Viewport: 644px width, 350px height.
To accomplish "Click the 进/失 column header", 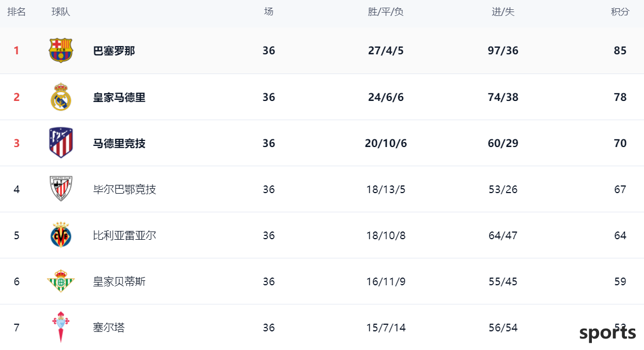I will pos(503,12).
